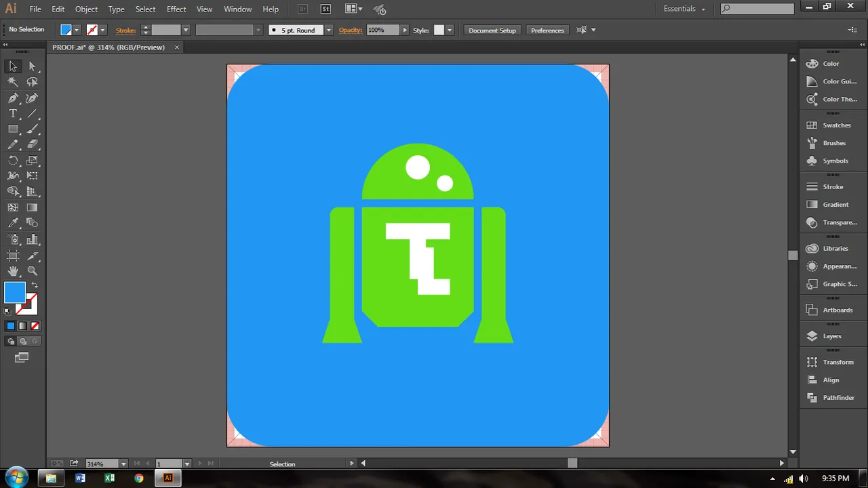
Task: Select the Pen tool
Action: click(13, 98)
